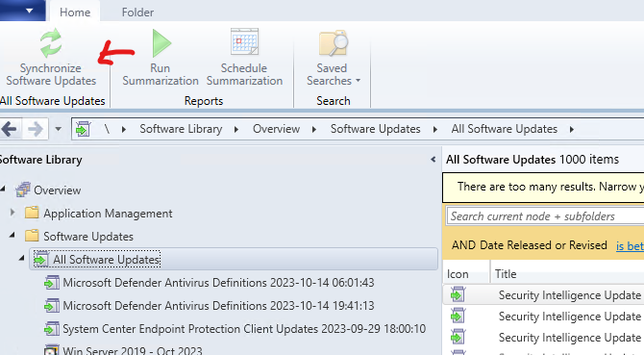Screen dimensions: 644x355
Task: Click Overview node icon in tree
Action: (23, 190)
